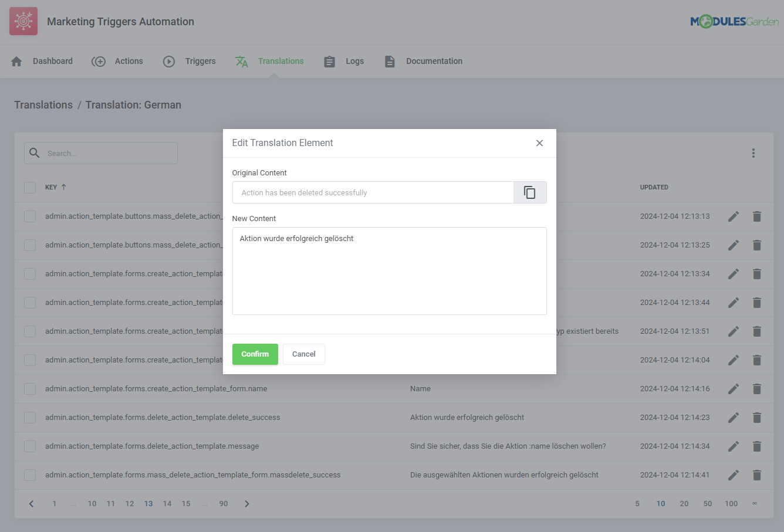This screenshot has height=532, width=784.
Task: Click the Triggers play-style icon
Action: (169, 61)
